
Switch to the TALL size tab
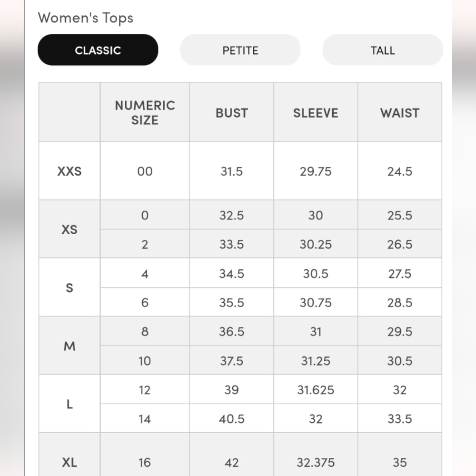pos(383,50)
